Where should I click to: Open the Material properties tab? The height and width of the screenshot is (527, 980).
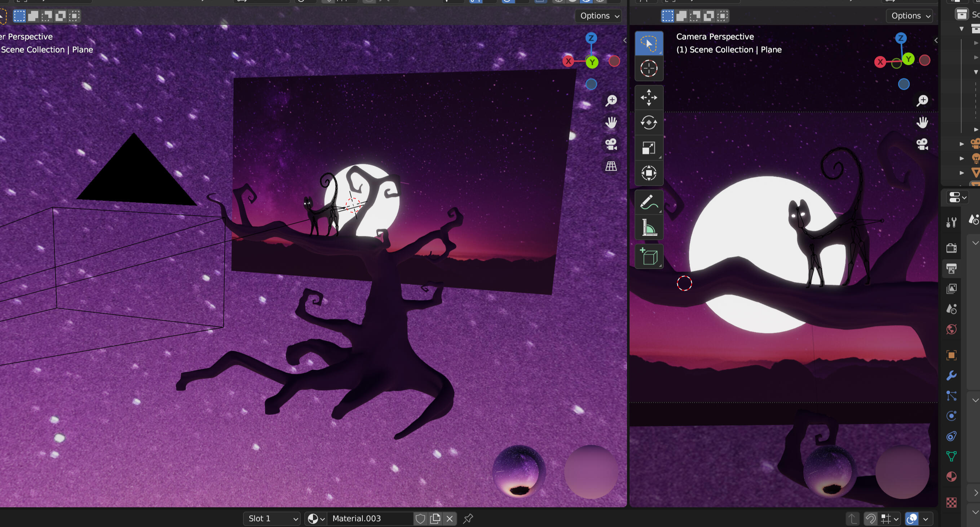click(x=952, y=476)
